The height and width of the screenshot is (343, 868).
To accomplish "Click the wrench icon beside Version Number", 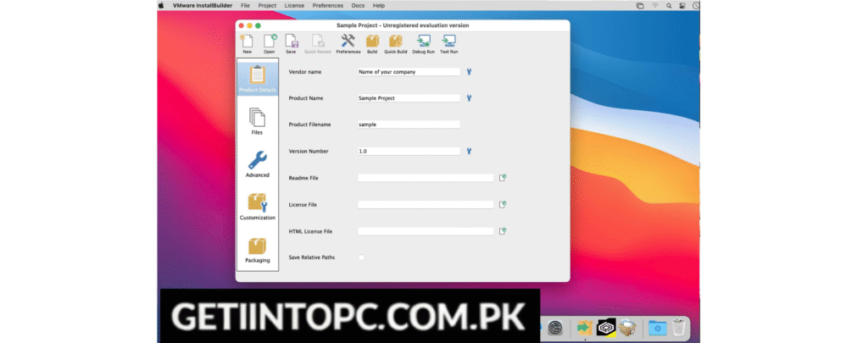I will (x=469, y=151).
